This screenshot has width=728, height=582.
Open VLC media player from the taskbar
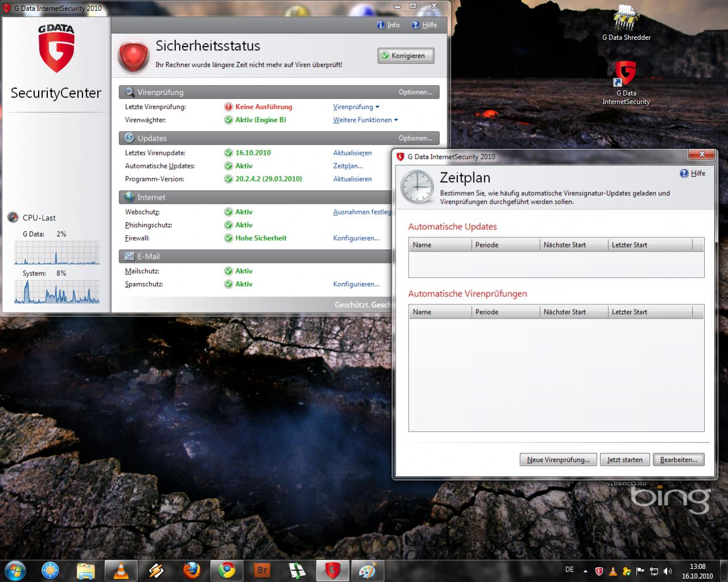(x=121, y=571)
